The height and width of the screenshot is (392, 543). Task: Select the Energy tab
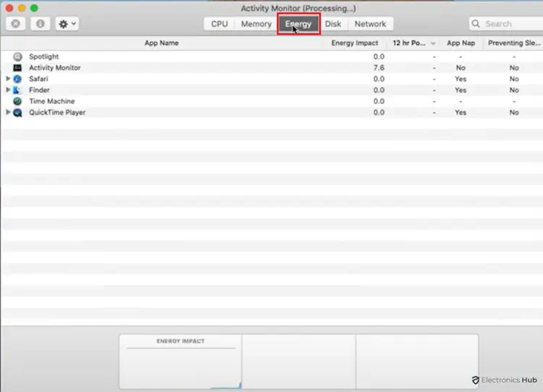click(298, 24)
